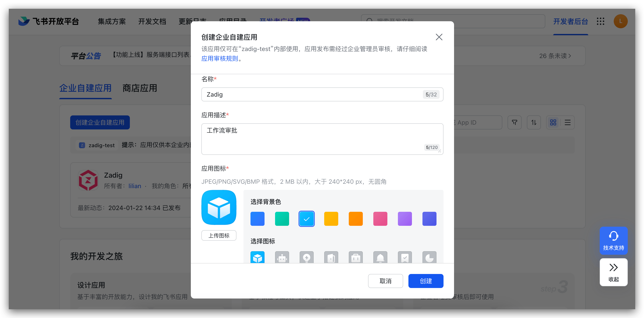Viewport: 644px width, 318px height.
Task: Click the 创建 button
Action: [x=426, y=281]
